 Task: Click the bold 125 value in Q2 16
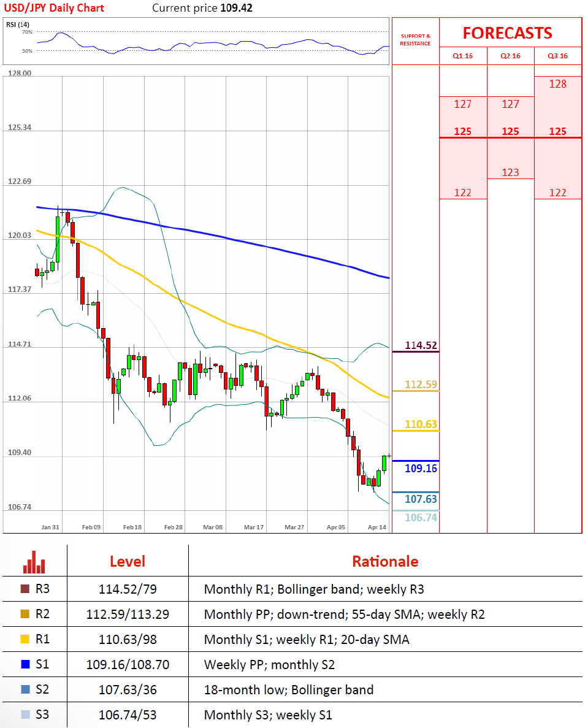click(x=510, y=131)
